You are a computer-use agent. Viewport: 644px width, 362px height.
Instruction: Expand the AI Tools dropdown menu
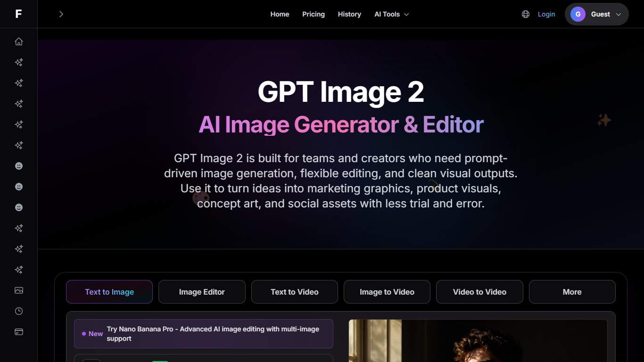click(391, 14)
